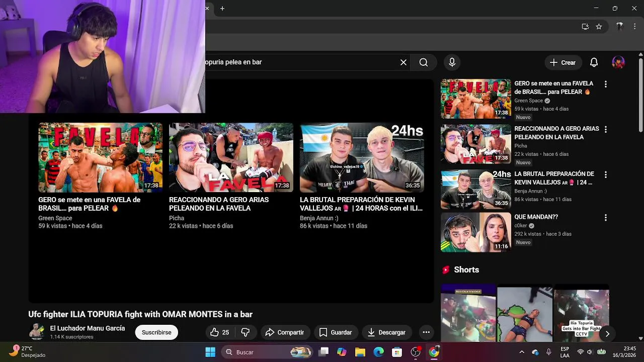
Task: Open the account avatar menu
Action: click(618, 62)
